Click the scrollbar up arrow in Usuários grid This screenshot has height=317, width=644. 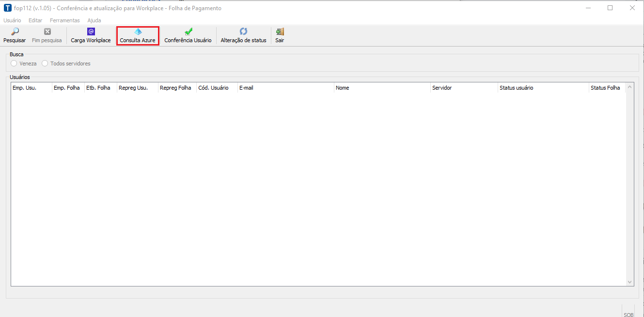pyautogui.click(x=629, y=87)
